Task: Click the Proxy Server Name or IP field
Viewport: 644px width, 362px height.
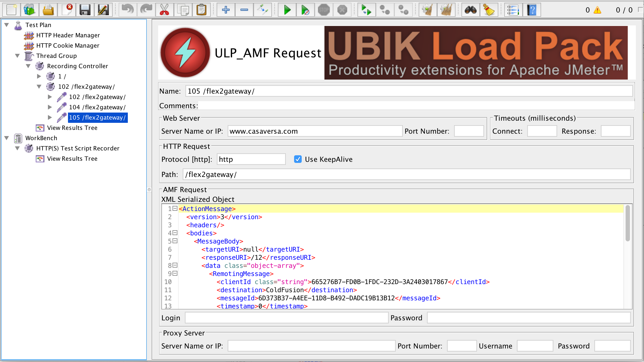Action: click(312, 346)
